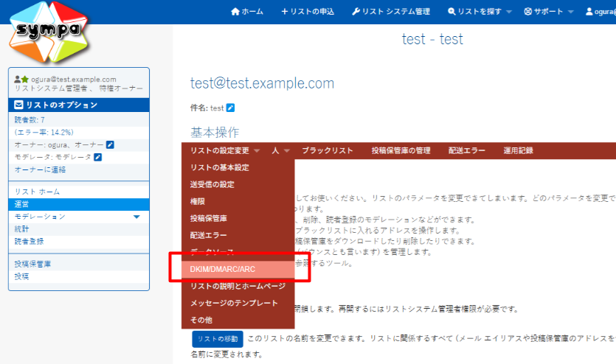Screen dimensions: 616x364
Task: Click 読者数: 7 link
Action: point(30,120)
